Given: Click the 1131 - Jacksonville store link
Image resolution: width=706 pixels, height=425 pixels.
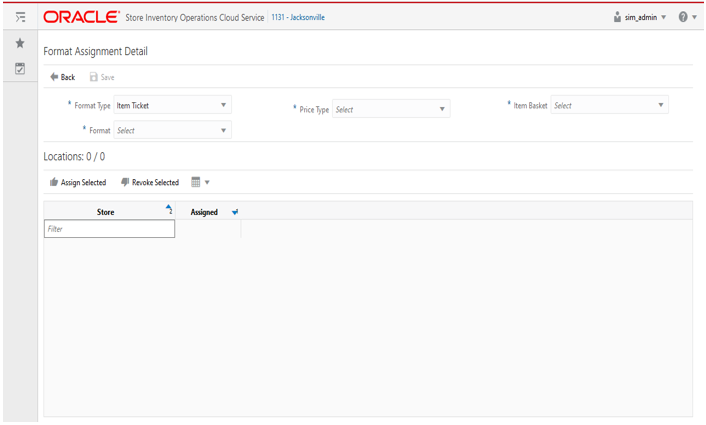Looking at the screenshot, I should tap(298, 17).
